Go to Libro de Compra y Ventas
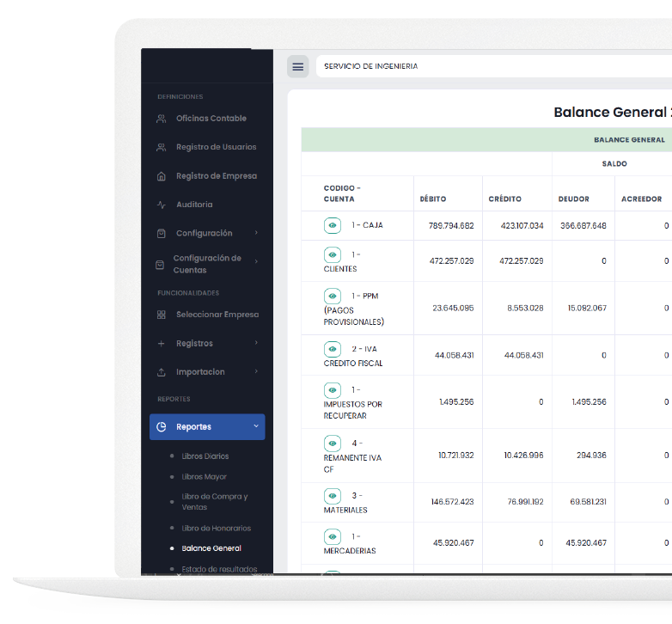Screen dimensions: 672x624 (x=215, y=502)
